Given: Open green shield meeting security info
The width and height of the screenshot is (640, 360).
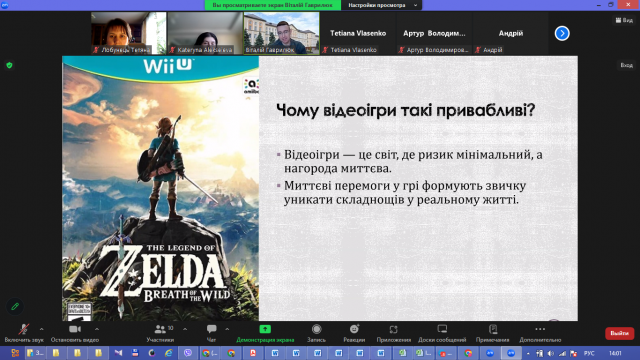Looking at the screenshot, I should (9, 65).
